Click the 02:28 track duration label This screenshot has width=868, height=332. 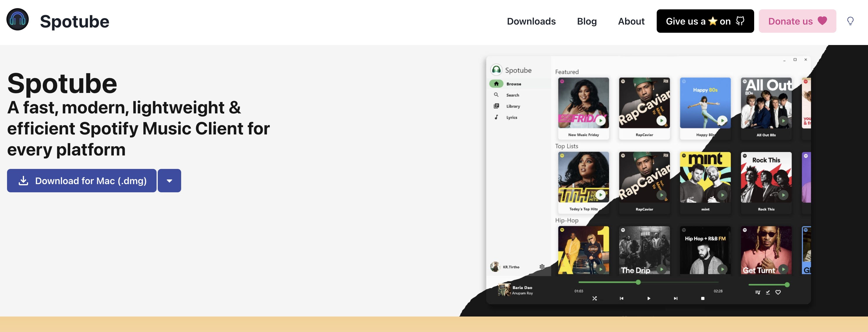click(x=718, y=291)
